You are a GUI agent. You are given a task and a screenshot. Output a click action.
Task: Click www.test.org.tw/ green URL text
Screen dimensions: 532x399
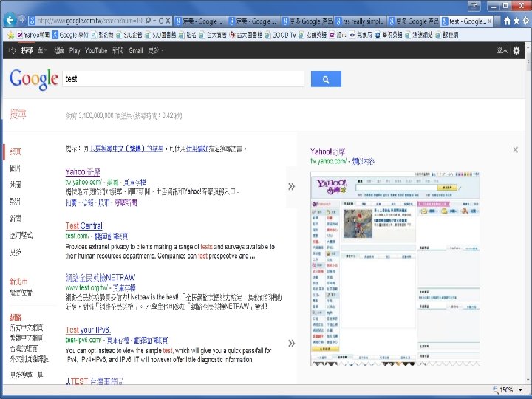pyautogui.click(x=86, y=287)
